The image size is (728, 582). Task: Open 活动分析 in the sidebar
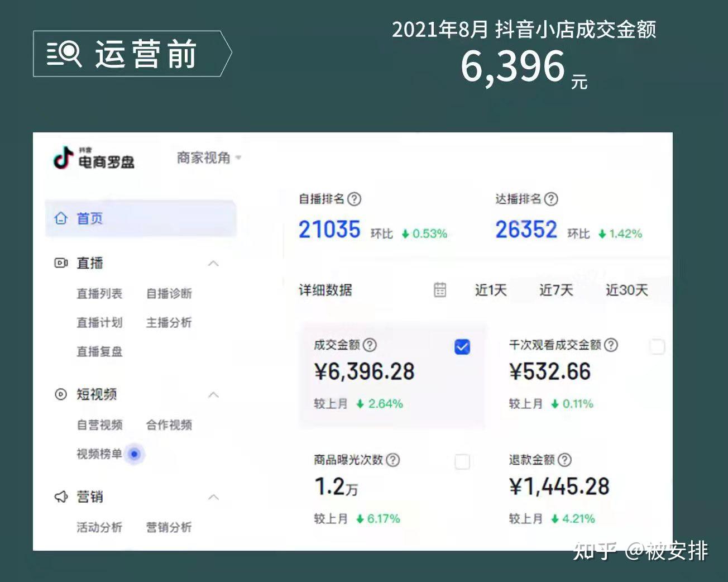(x=99, y=527)
